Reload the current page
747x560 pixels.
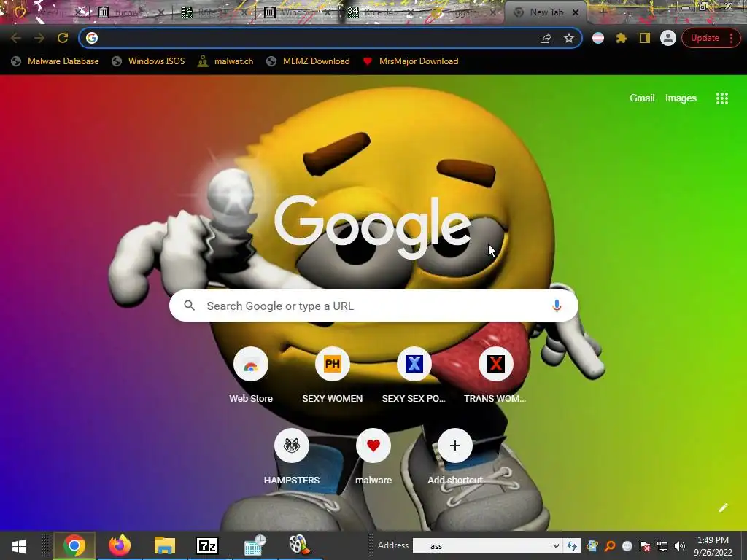point(63,38)
